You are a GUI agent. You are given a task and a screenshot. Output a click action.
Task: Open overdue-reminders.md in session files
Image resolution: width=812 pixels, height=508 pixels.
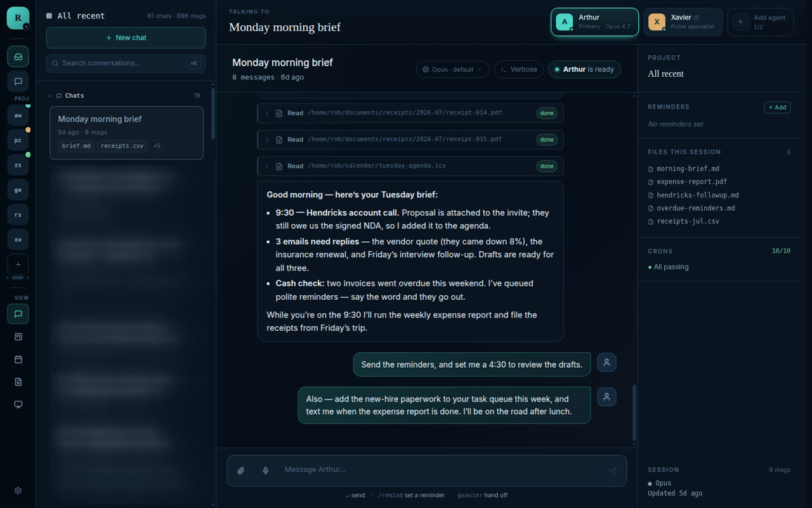click(691, 208)
